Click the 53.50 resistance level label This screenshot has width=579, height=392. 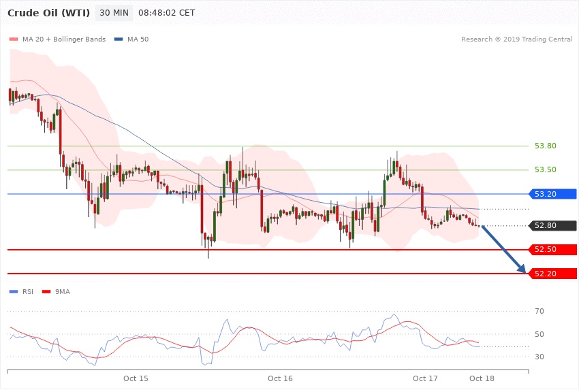point(545,169)
